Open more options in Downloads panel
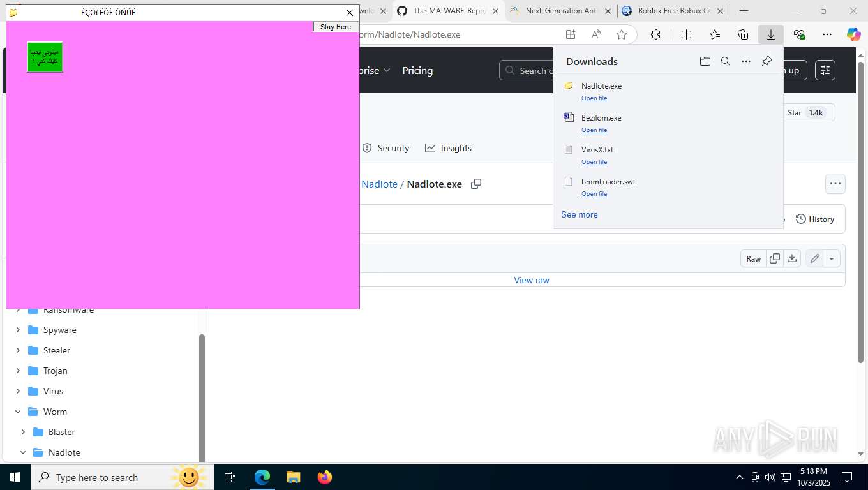This screenshot has width=868, height=490. click(745, 61)
